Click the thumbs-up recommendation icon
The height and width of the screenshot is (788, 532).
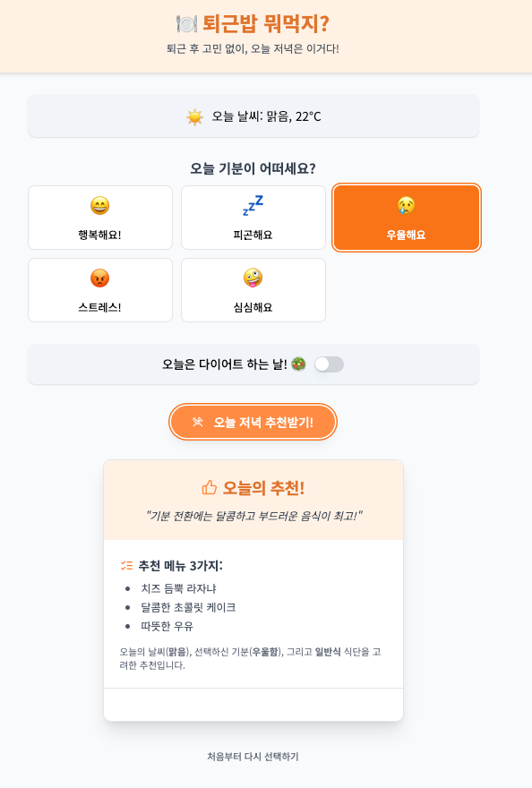[x=210, y=487]
